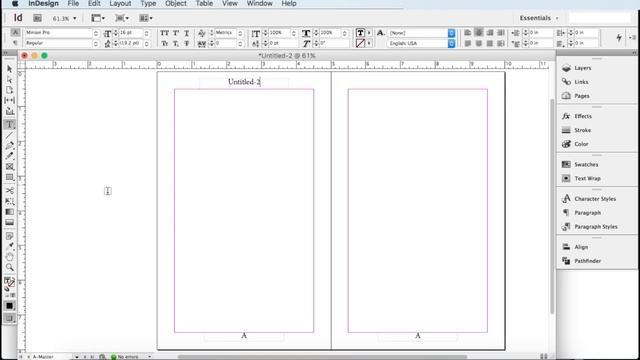Open the Paragraph Styles panel
The width and height of the screenshot is (640, 360).
pyautogui.click(x=597, y=227)
